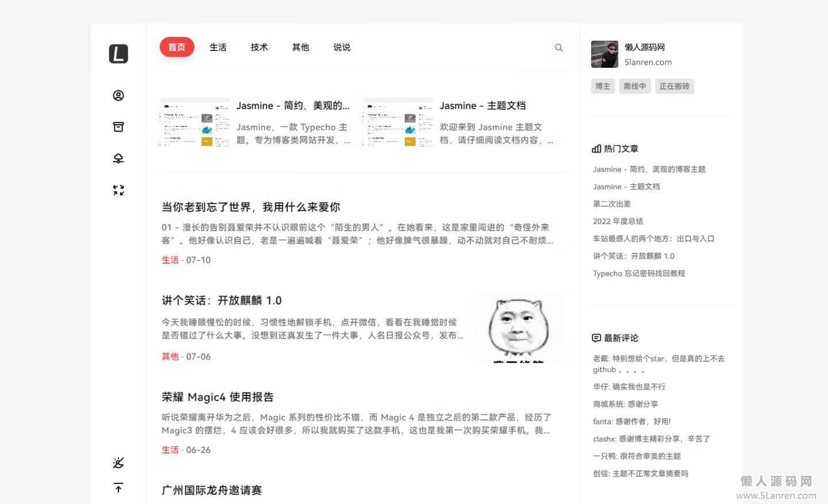Open popular post 车站最感人的两个地方
This screenshot has height=504, width=828.
[654, 238]
